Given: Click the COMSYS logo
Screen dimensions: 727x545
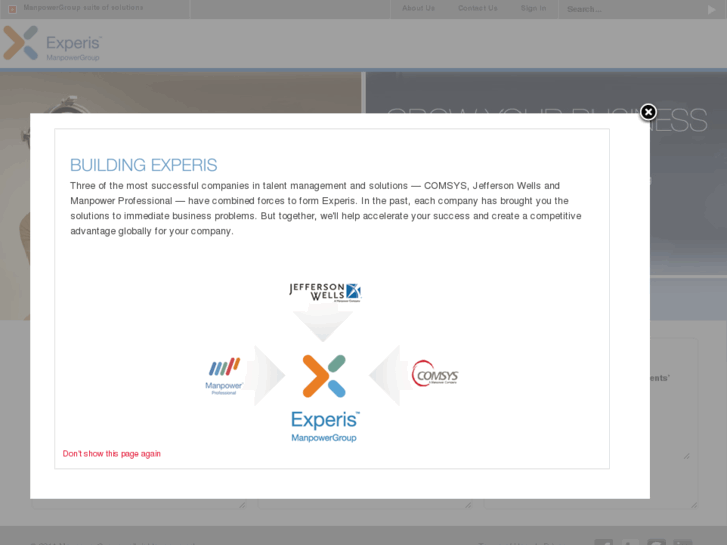Looking at the screenshot, I should pyautogui.click(x=435, y=373).
